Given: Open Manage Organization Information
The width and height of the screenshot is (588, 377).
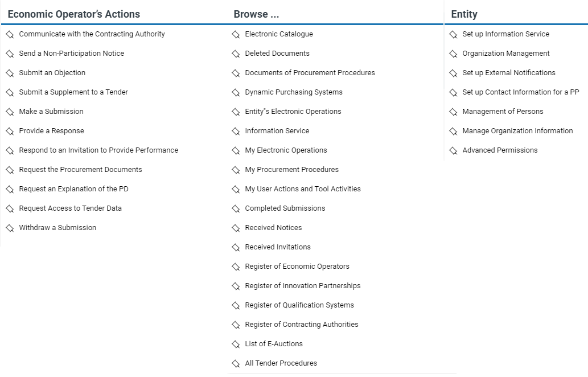Looking at the screenshot, I should (x=517, y=131).
